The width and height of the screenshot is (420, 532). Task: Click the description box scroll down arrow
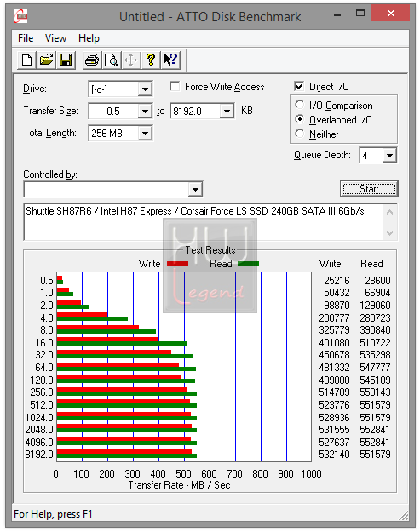click(x=390, y=232)
